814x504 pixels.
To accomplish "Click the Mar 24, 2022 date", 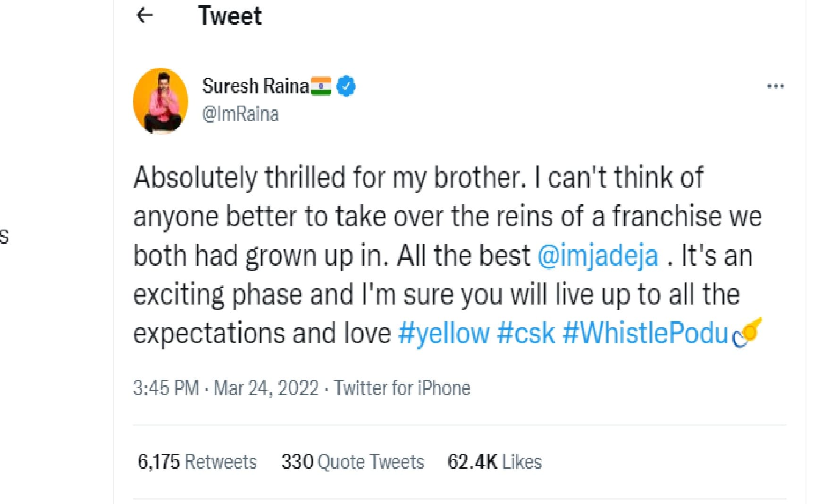I will [x=266, y=388].
